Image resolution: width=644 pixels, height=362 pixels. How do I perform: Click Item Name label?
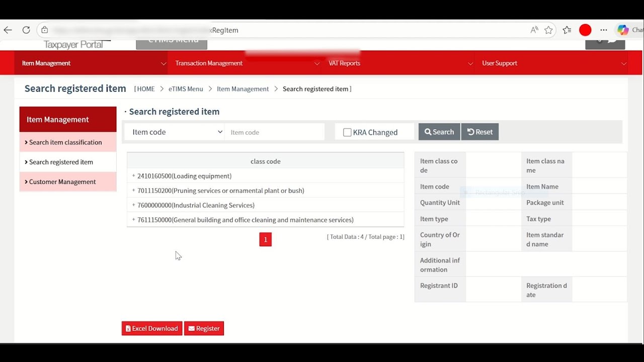pyautogui.click(x=542, y=187)
